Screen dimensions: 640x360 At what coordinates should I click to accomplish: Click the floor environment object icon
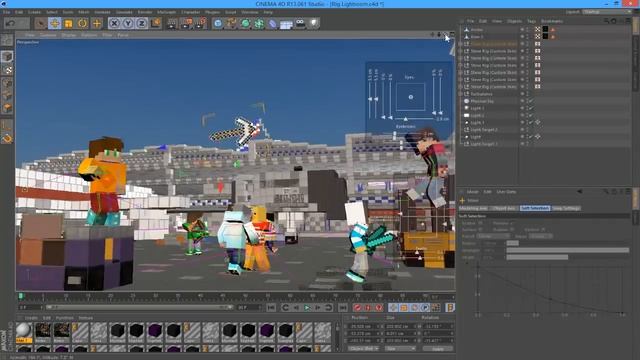click(286, 24)
